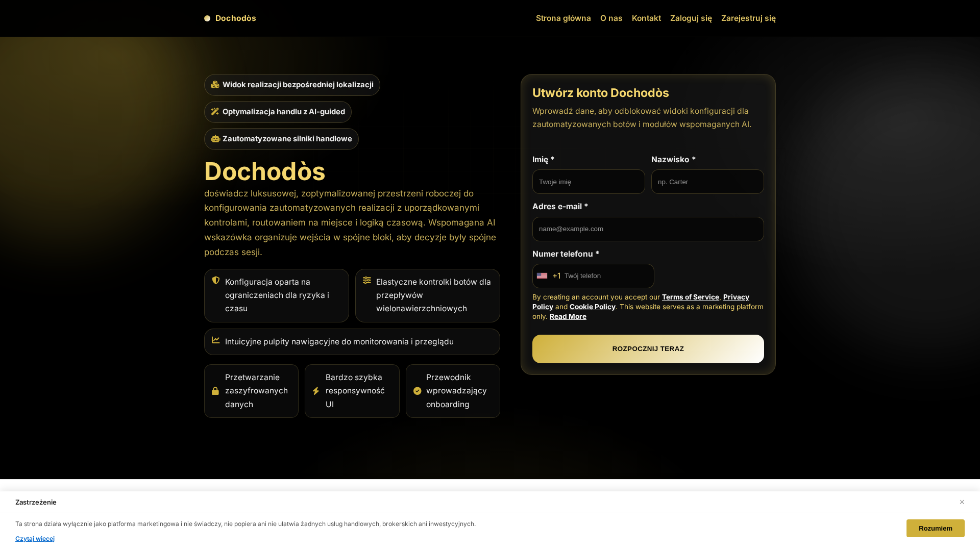Click the Adres e-mail label

pyautogui.click(x=560, y=207)
